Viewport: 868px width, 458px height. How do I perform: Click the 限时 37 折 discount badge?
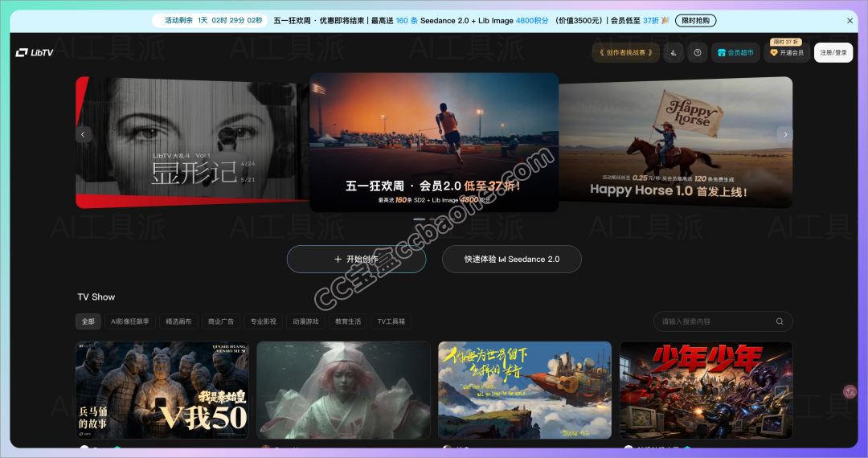785,42
